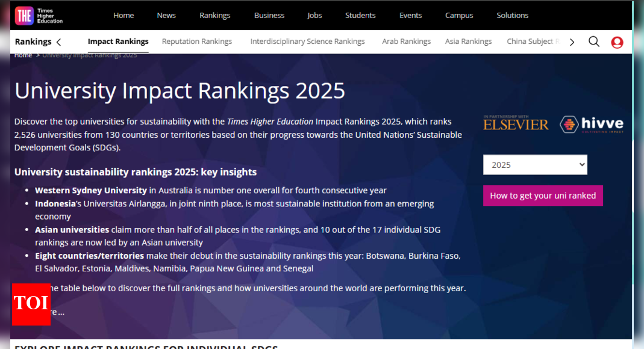Image resolution: width=644 pixels, height=349 pixels.
Task: Open the Rankings top menu item
Action: tap(215, 16)
